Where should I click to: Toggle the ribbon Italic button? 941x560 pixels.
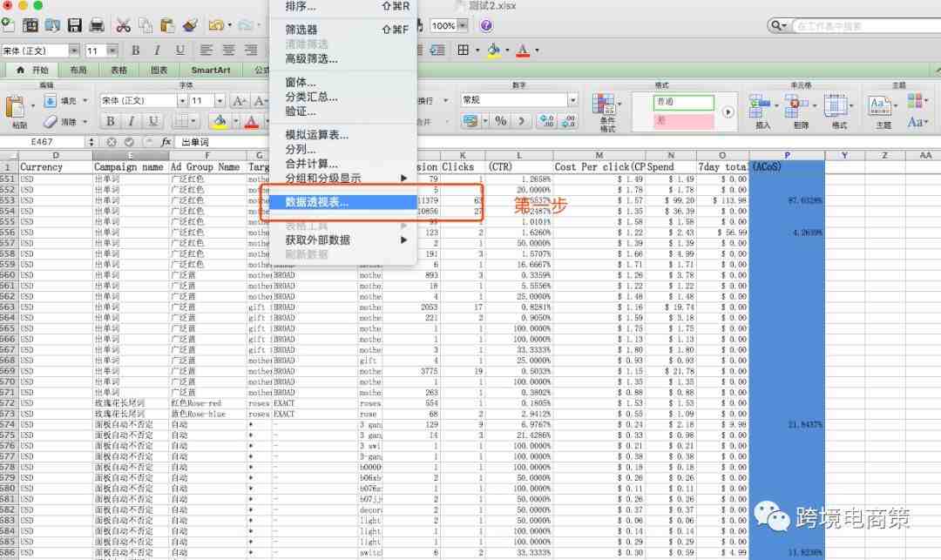tap(132, 121)
